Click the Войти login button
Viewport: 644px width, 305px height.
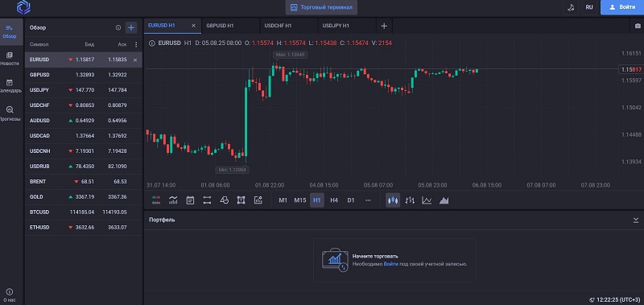[621, 7]
